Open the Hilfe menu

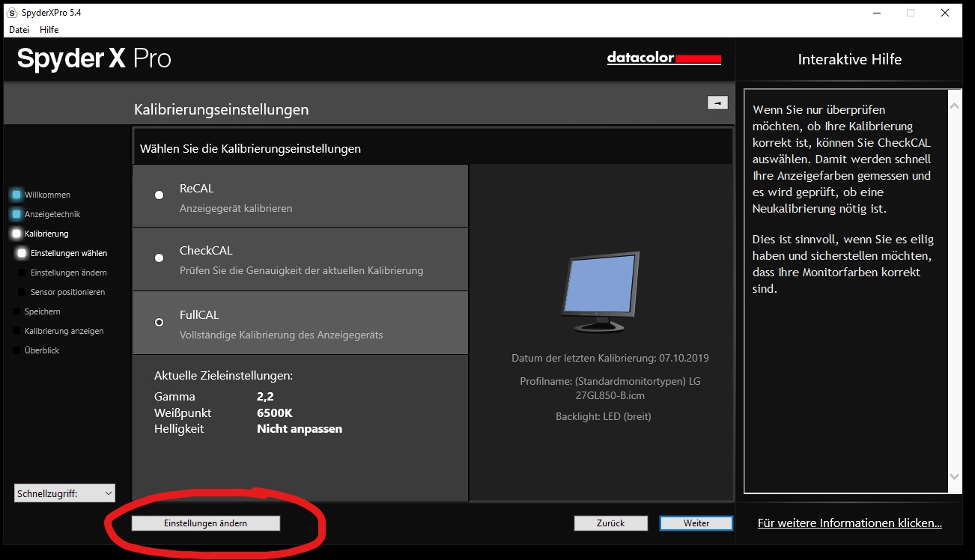coord(49,29)
